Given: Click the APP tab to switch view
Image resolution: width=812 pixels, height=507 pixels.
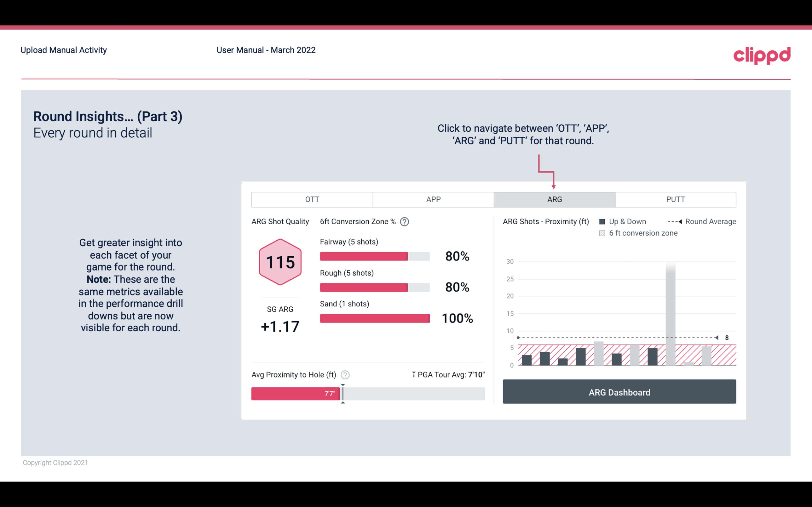Looking at the screenshot, I should [x=432, y=199].
